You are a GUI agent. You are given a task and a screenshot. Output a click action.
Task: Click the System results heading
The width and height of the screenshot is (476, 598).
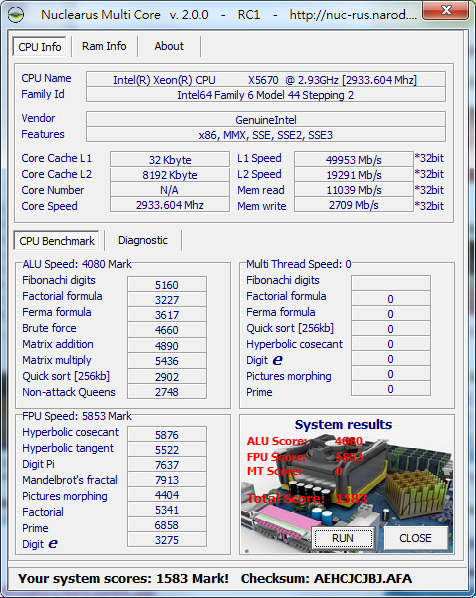point(343,424)
